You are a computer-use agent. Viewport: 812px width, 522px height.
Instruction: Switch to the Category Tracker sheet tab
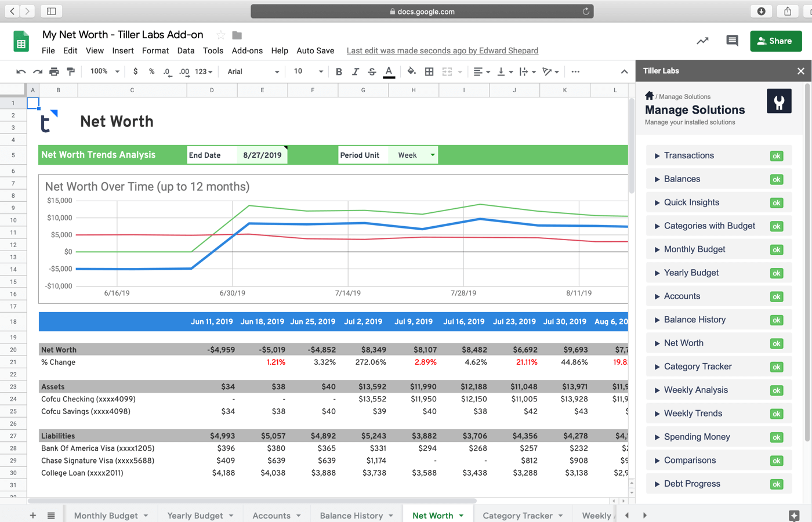[x=523, y=515]
